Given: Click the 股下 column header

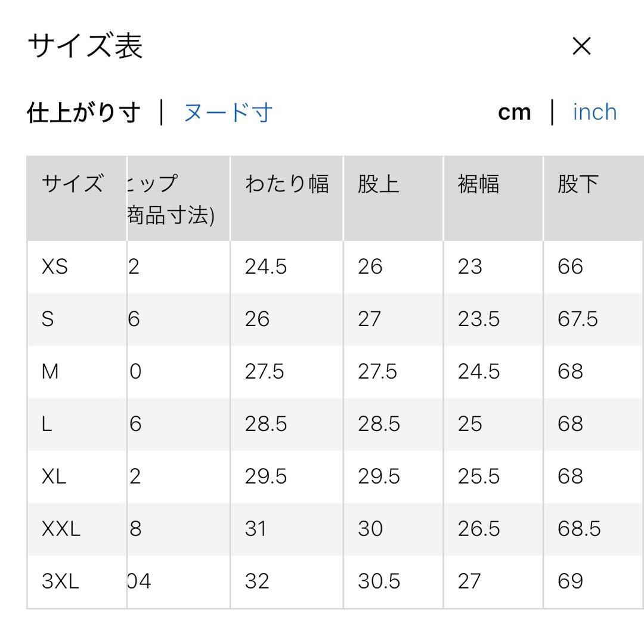Looking at the screenshot, I should [x=578, y=183].
